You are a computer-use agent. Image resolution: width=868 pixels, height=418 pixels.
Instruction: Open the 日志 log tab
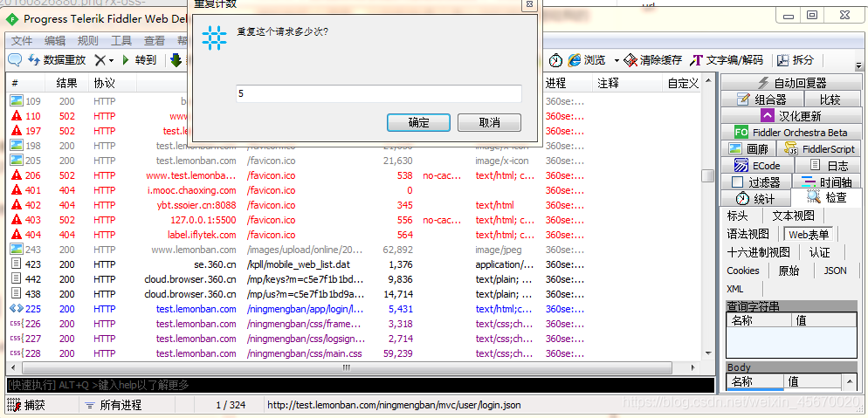[x=830, y=165]
